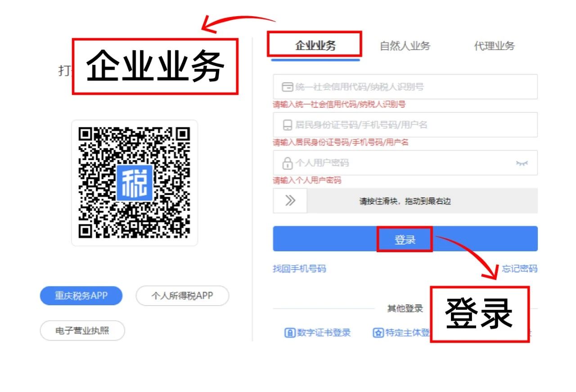Click the blue 税 logo in QR code
The width and height of the screenshot is (576, 392).
135,183
